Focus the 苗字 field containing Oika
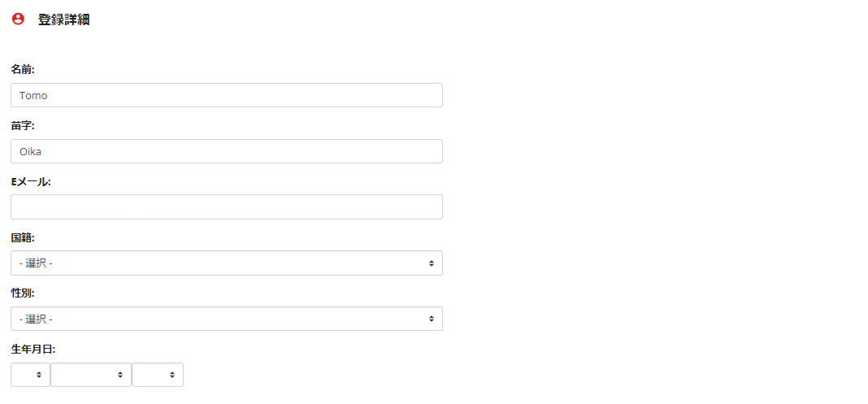 point(227,151)
